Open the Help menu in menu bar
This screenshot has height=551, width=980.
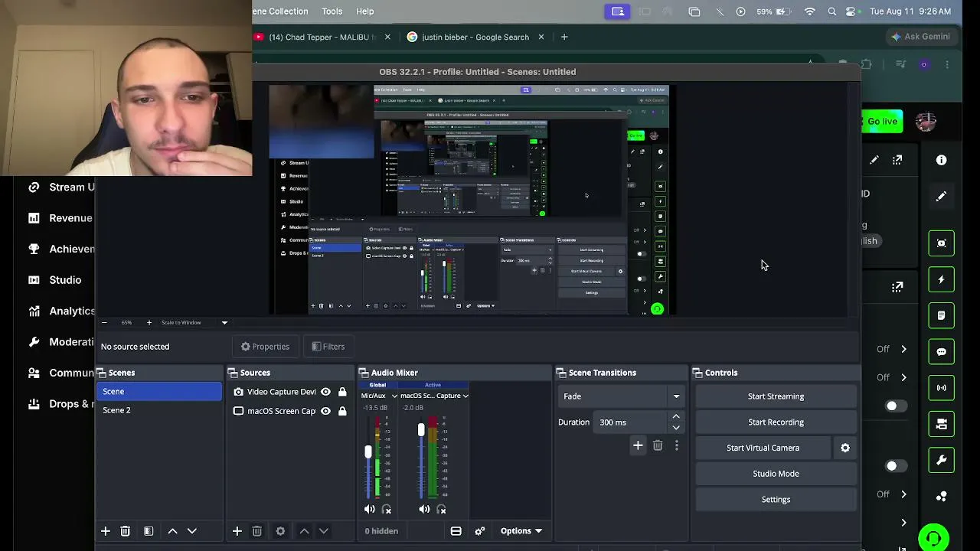tap(365, 11)
